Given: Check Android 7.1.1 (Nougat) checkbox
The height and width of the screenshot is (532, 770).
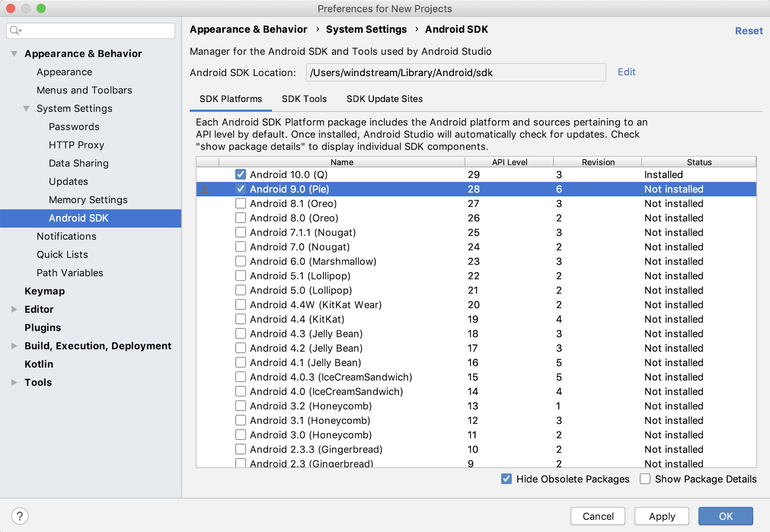Looking at the screenshot, I should (x=241, y=232).
